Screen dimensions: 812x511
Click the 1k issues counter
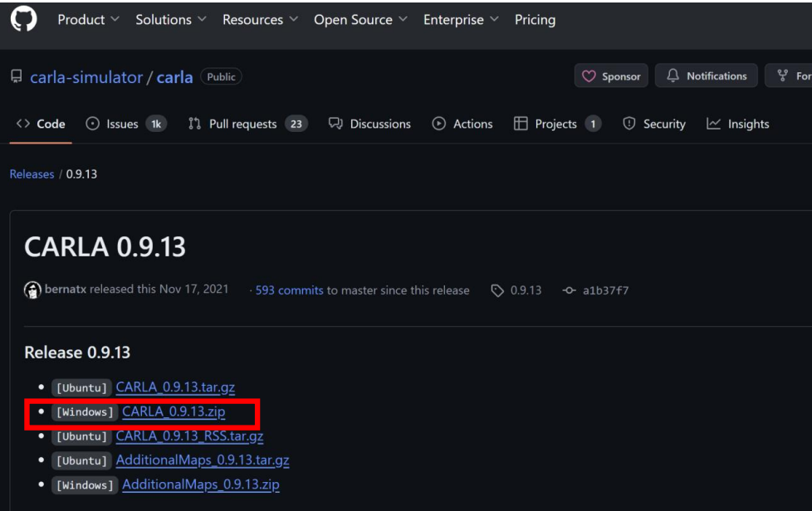click(x=156, y=124)
